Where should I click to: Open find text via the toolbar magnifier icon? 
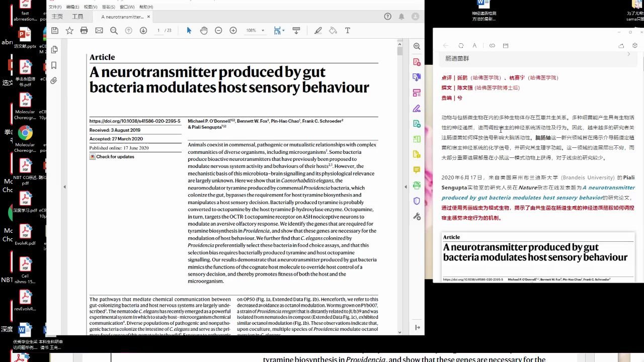tap(114, 31)
